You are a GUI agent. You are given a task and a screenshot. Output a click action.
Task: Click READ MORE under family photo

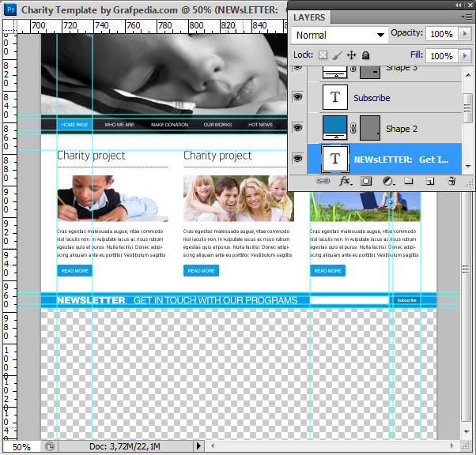(x=201, y=271)
